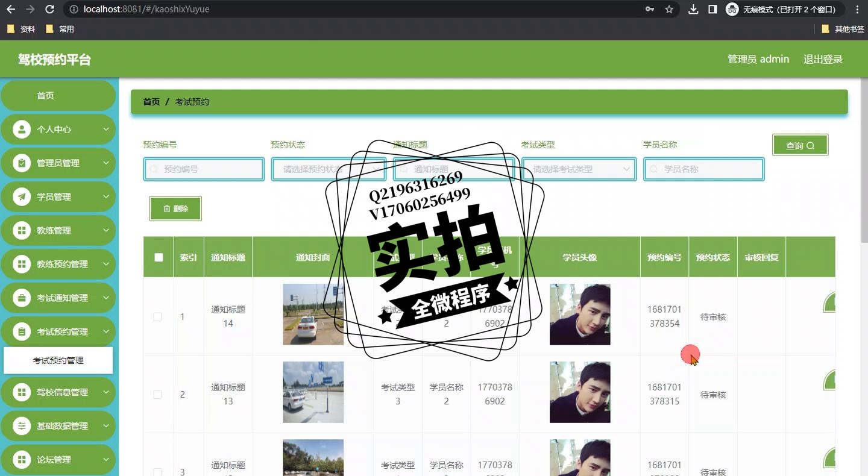Image resolution: width=868 pixels, height=476 pixels.
Task: Tick the select-all checkbox in table header
Action: click(x=159, y=257)
